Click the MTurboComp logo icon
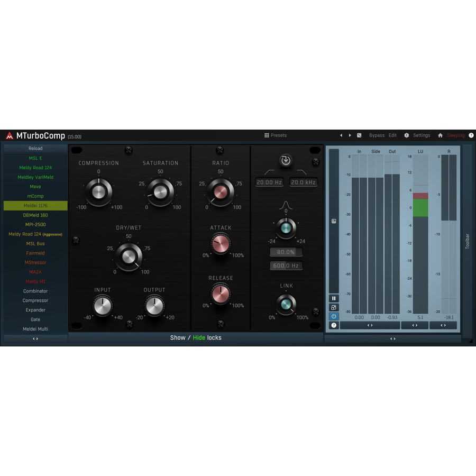 [x=10, y=136]
